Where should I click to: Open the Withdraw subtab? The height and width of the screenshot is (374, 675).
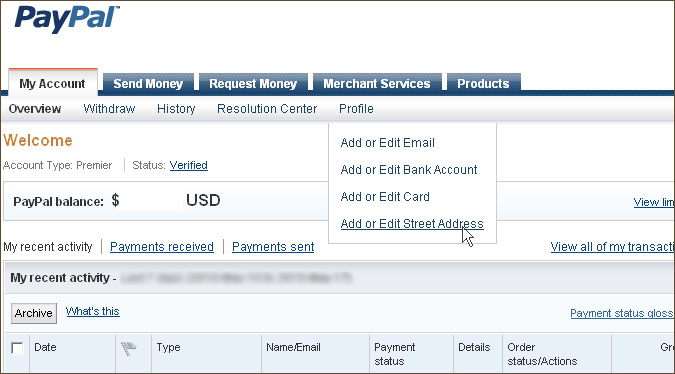(109, 109)
